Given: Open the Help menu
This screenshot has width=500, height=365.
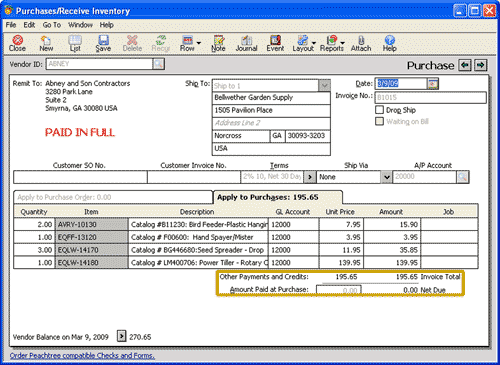Looking at the screenshot, I should (107, 25).
